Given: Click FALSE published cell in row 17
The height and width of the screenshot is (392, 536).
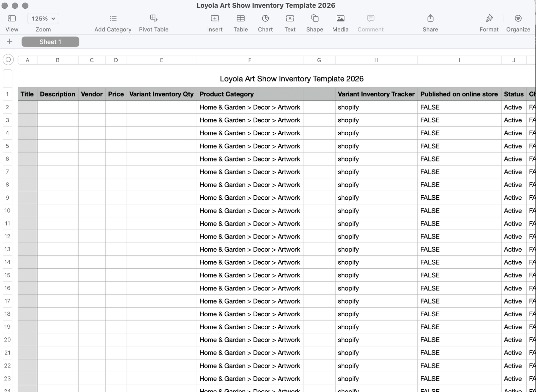Looking at the screenshot, I should coord(459,301).
